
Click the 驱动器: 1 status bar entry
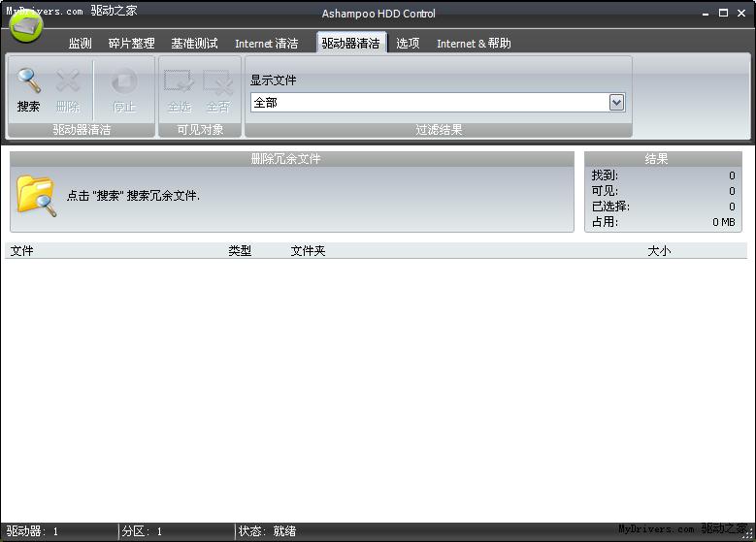point(32,531)
